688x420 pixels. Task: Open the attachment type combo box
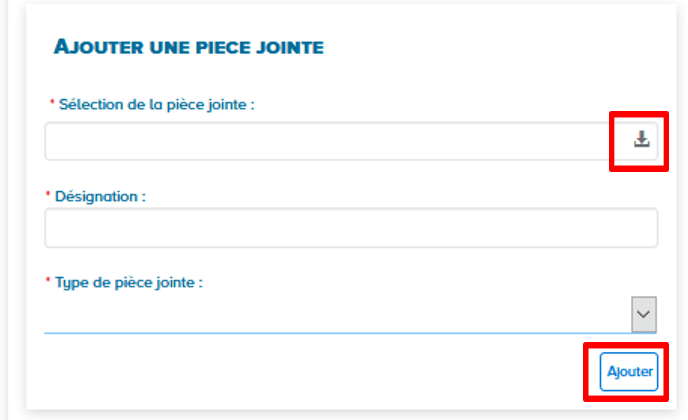click(340, 315)
